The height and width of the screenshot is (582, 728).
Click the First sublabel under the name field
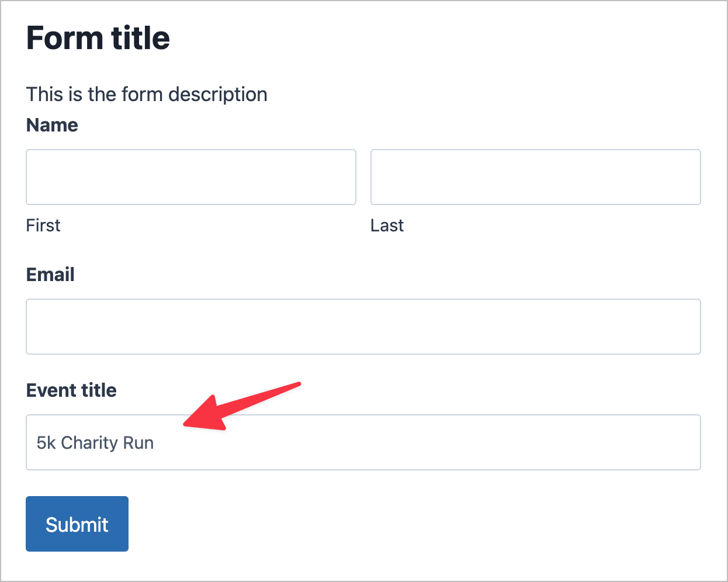[43, 225]
